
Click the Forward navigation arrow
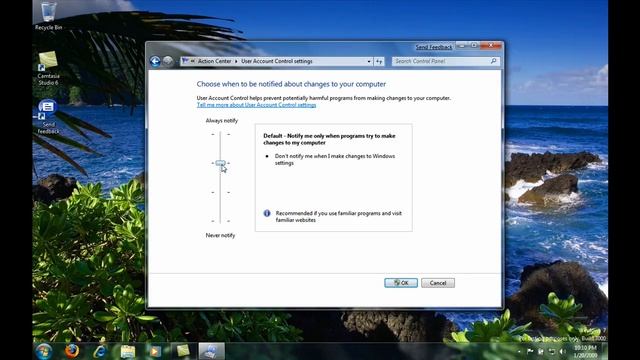coord(168,61)
